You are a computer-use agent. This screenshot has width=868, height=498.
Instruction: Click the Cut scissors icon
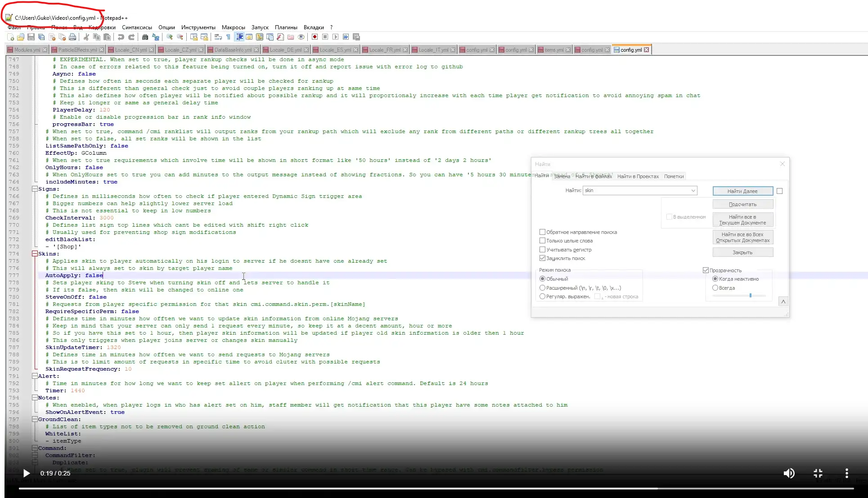point(86,37)
